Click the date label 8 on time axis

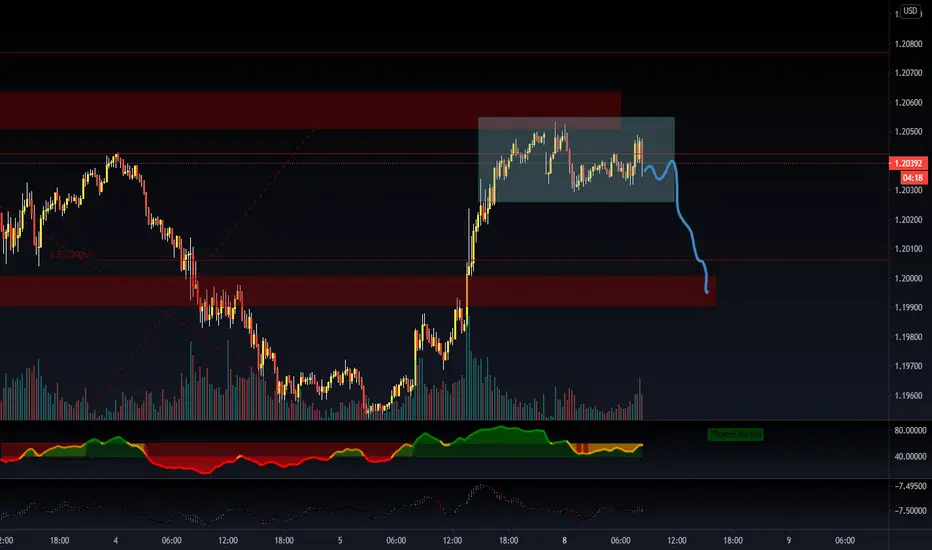pos(564,540)
